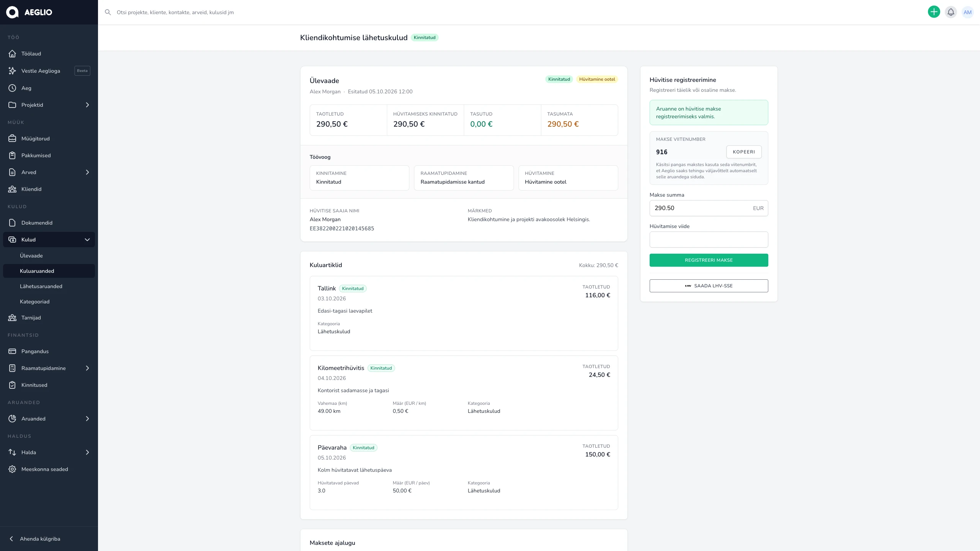Click the Tarnijad people icon
The height and width of the screenshot is (551, 980).
point(12,318)
